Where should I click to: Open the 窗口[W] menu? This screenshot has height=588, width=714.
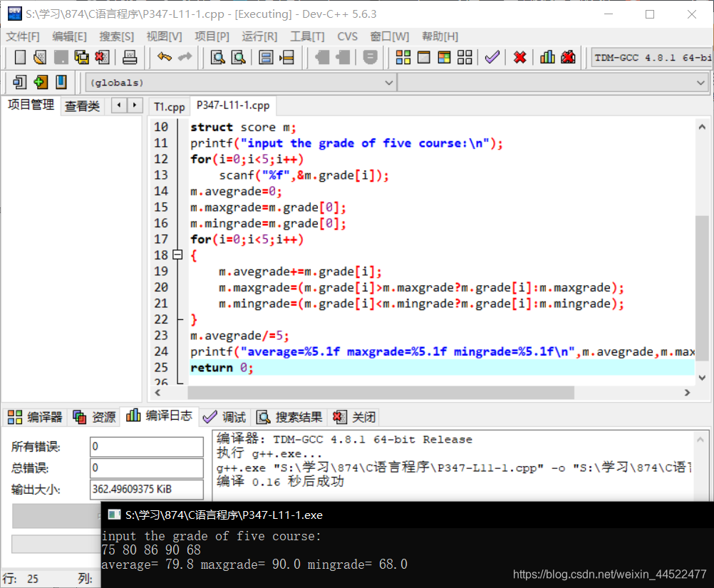tap(389, 36)
